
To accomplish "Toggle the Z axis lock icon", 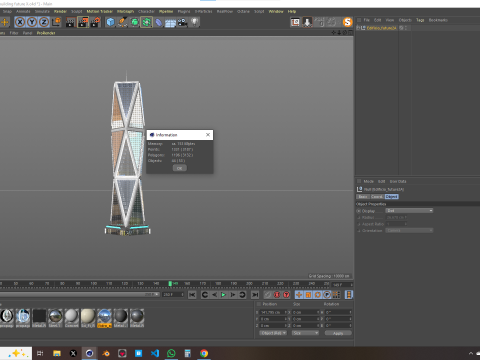I will [44, 22].
